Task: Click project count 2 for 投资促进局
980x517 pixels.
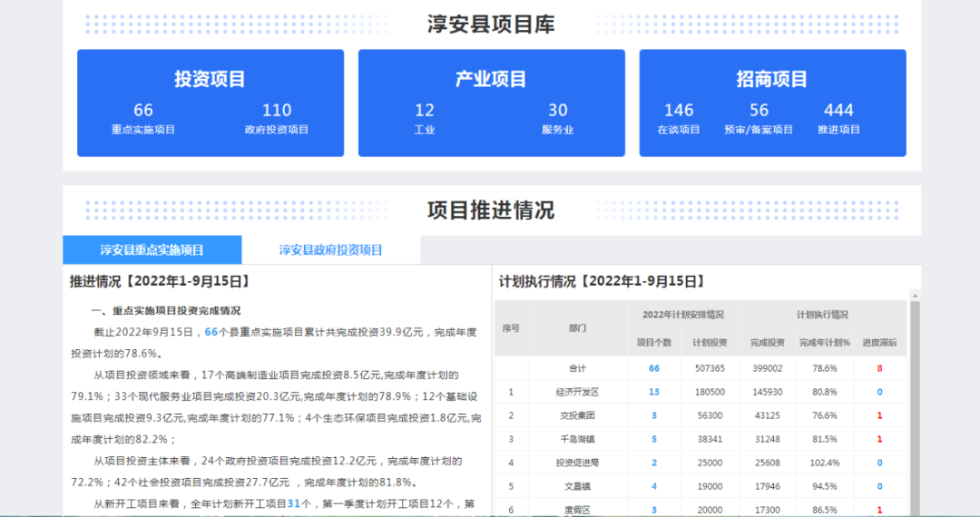Action: tap(653, 463)
